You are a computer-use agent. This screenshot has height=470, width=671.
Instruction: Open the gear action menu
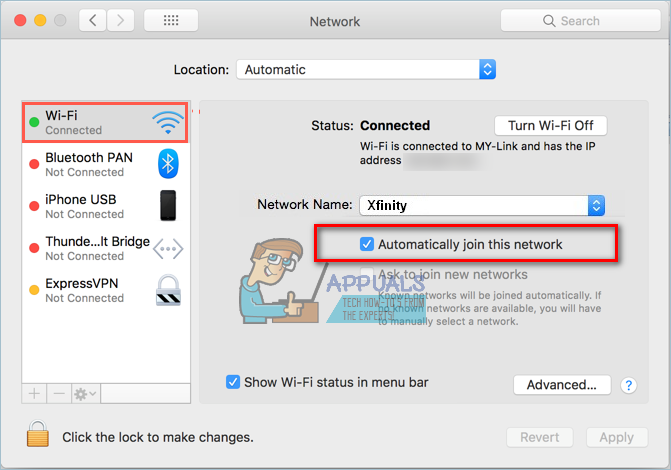pyautogui.click(x=86, y=393)
